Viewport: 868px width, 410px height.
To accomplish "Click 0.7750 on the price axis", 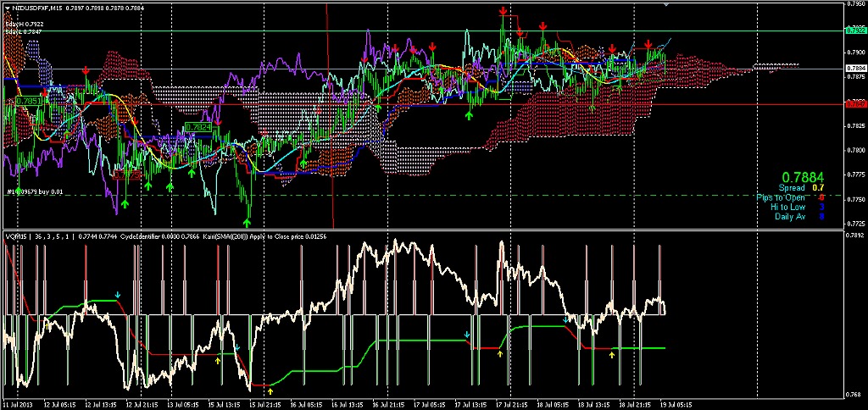I will point(854,199).
